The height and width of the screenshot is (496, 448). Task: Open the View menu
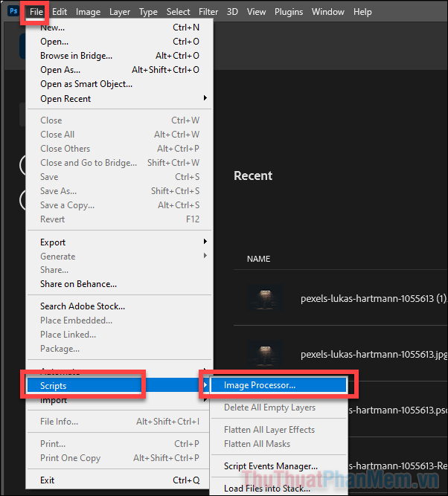256,12
